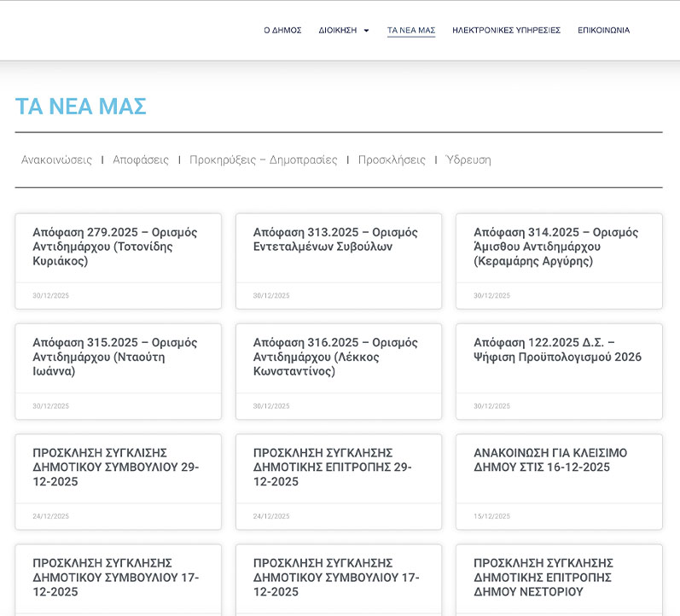
Task: Open Απόφαση 279.2025 Τοτονίδης Κυριάκος article
Action: (x=115, y=247)
